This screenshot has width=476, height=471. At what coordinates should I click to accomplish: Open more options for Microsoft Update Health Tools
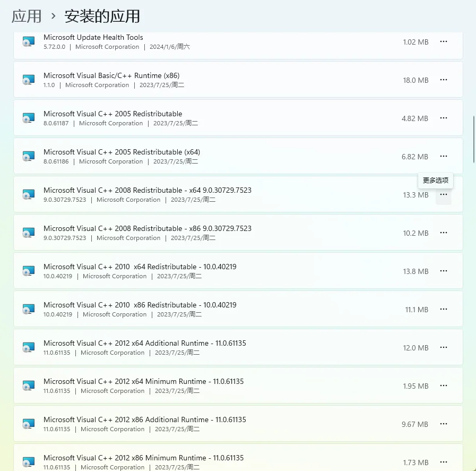pos(444,41)
